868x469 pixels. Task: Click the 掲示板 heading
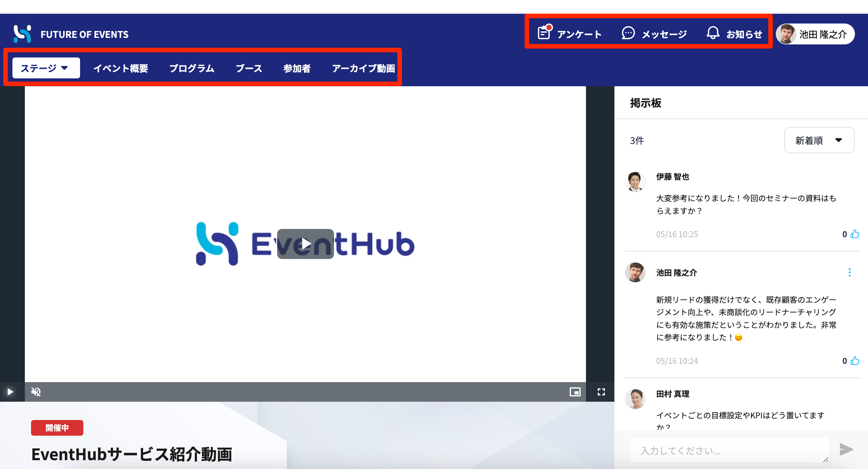click(646, 103)
